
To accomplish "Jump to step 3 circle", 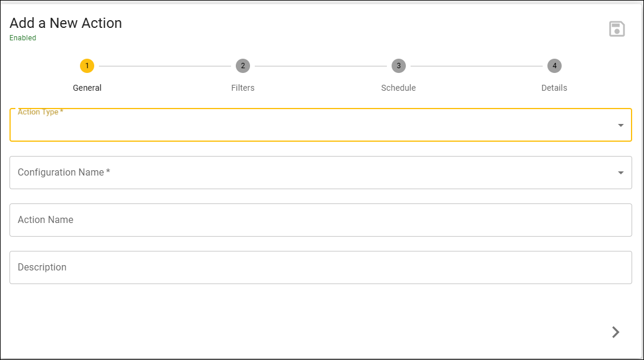I will [398, 66].
